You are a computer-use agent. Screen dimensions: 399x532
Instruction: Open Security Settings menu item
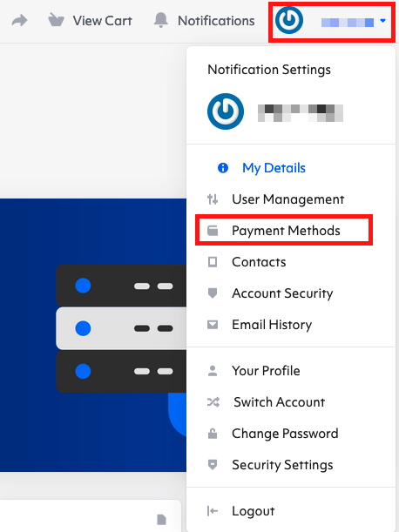[282, 465]
